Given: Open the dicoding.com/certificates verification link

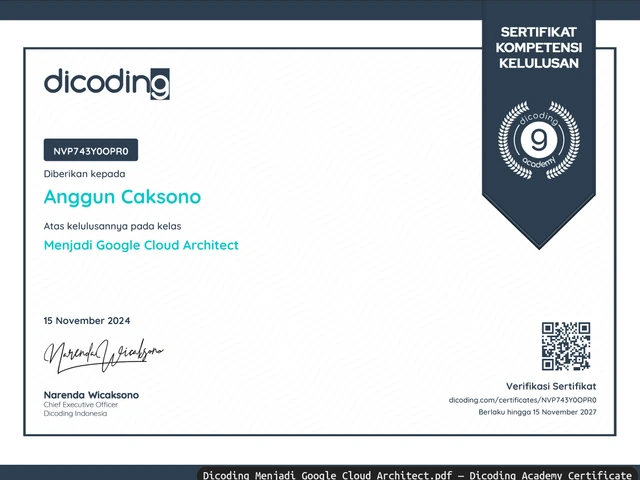Looking at the screenshot, I should [522, 400].
